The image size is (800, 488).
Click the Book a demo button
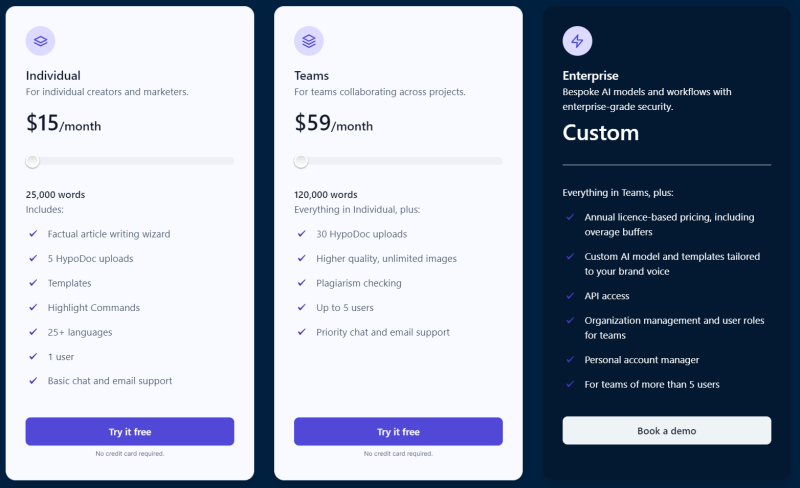tap(666, 430)
